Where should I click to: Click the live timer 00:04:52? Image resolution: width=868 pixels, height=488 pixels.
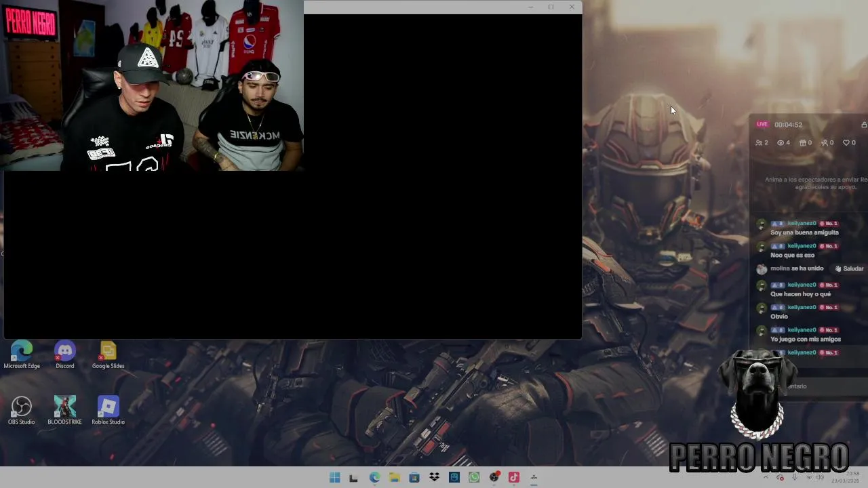click(788, 125)
